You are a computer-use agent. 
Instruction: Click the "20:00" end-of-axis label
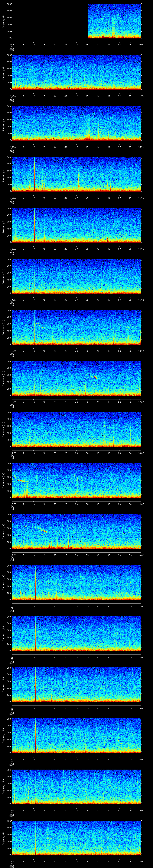pyautogui.click(x=141, y=555)
